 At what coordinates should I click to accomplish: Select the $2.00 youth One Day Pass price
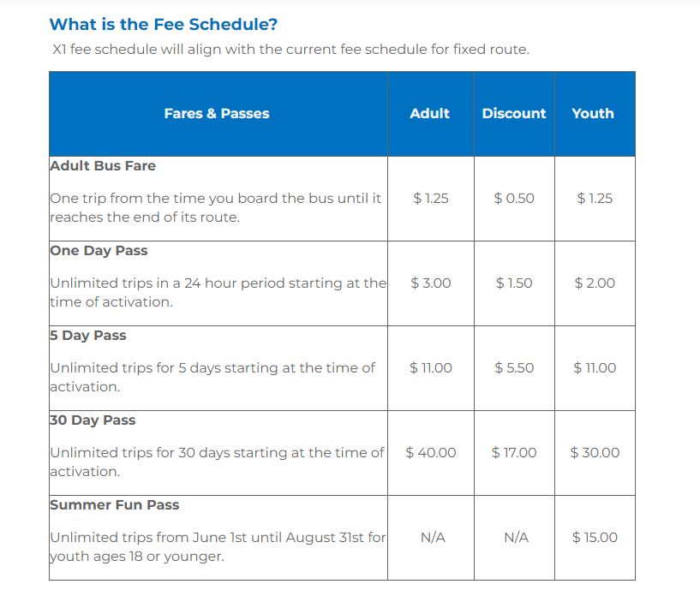[595, 283]
